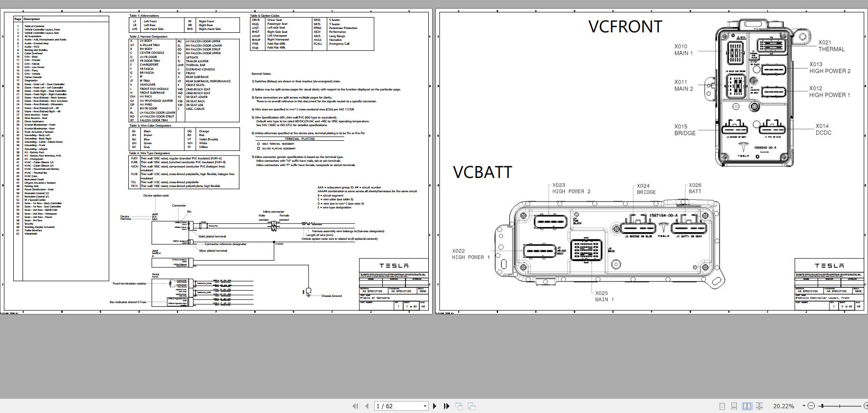Click the 'TERMINAL PLATING' legend heading
Screen dimensions: 868x413
coord(300,139)
